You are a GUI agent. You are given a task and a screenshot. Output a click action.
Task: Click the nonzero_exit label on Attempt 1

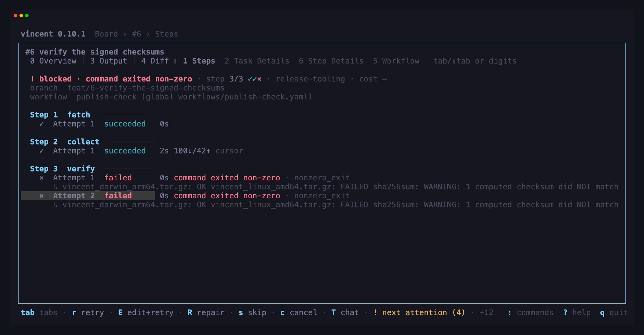point(322,178)
